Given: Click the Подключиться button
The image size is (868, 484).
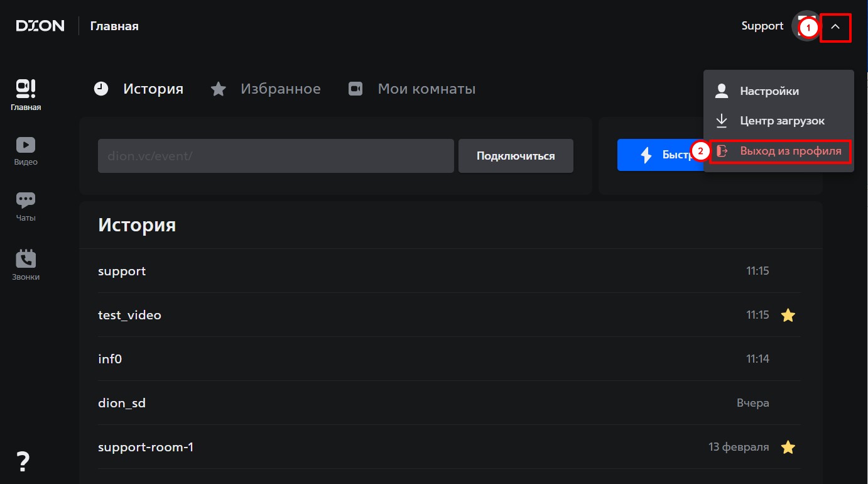Looking at the screenshot, I should (x=516, y=156).
